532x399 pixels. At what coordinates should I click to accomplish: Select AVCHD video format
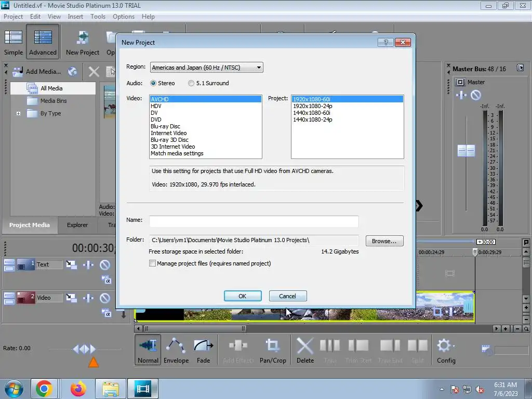point(206,99)
